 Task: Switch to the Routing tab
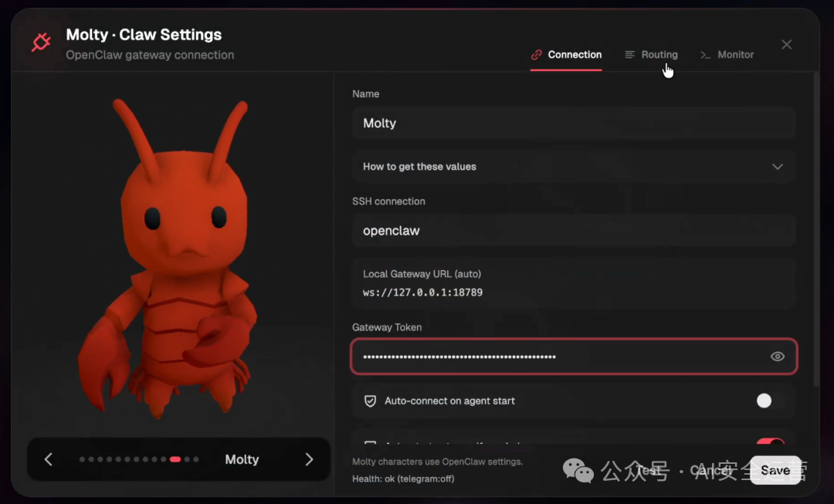click(651, 55)
